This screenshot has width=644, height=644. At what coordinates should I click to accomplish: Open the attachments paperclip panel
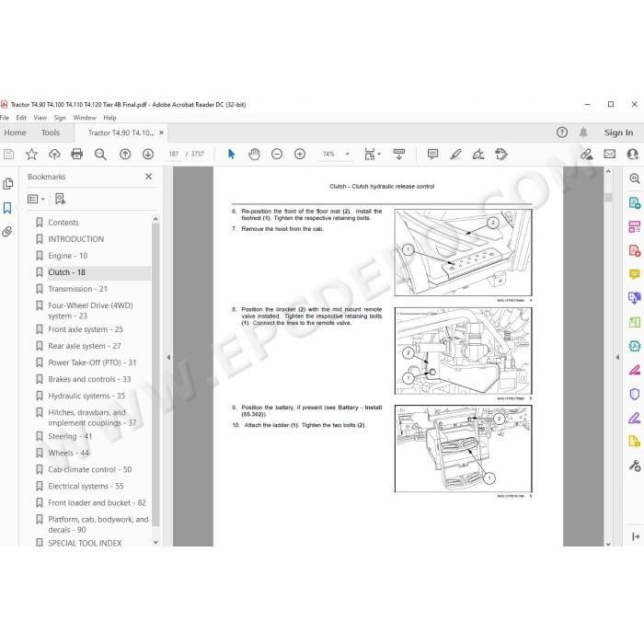[x=7, y=232]
